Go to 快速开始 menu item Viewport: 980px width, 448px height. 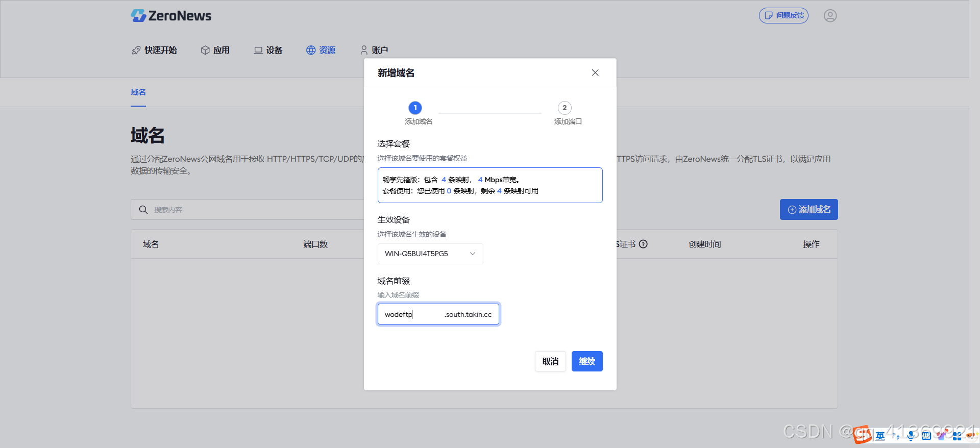point(155,50)
